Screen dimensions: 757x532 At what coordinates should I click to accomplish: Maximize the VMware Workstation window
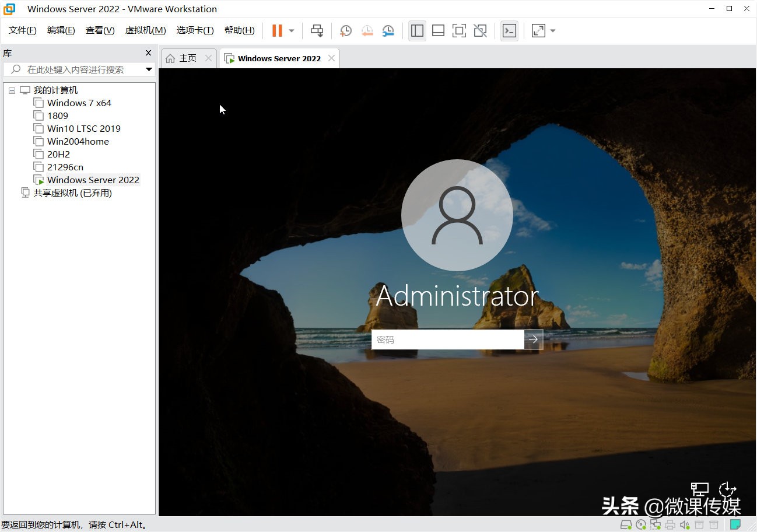tap(729, 9)
